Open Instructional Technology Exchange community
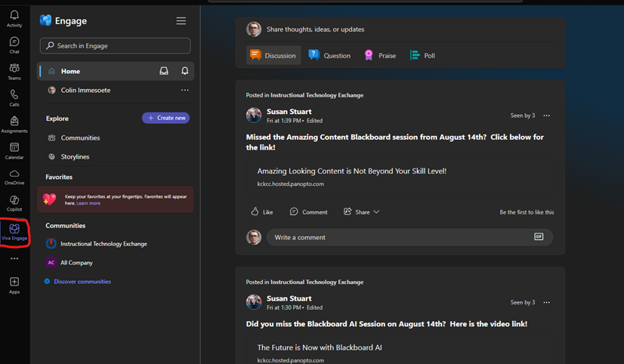This screenshot has height=364, width=624. [x=103, y=243]
